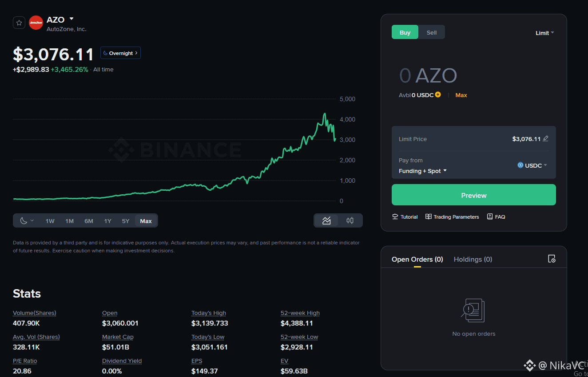
Task: Click the 0 AZO amount field
Action: 428,76
